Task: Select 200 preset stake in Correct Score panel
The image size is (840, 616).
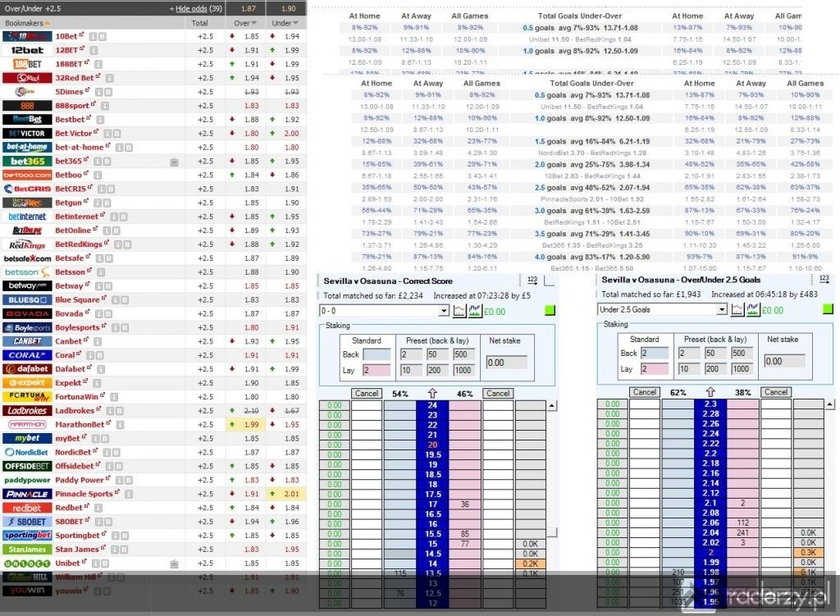Action: coord(437,370)
